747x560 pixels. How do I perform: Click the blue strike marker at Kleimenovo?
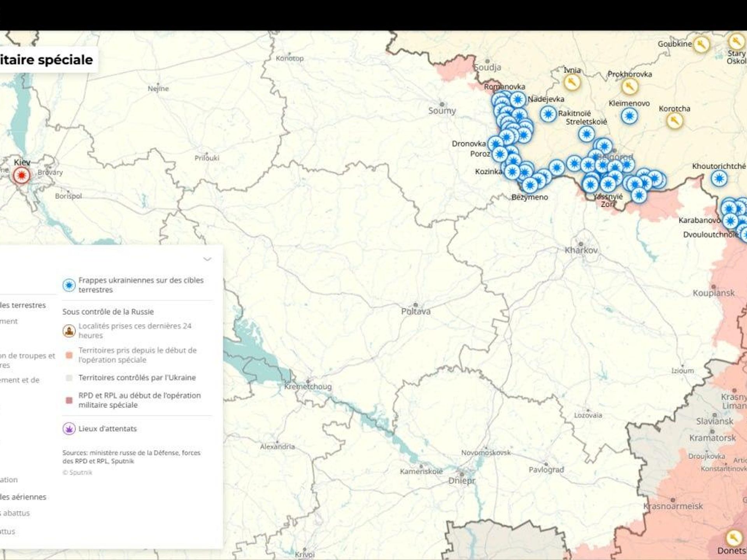tap(629, 116)
